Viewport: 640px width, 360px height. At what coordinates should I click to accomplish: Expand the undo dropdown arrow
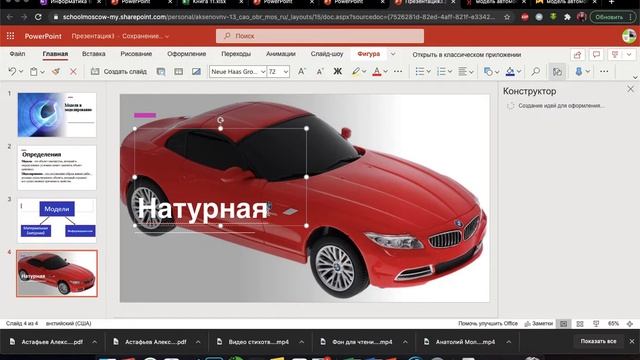[x=21, y=72]
